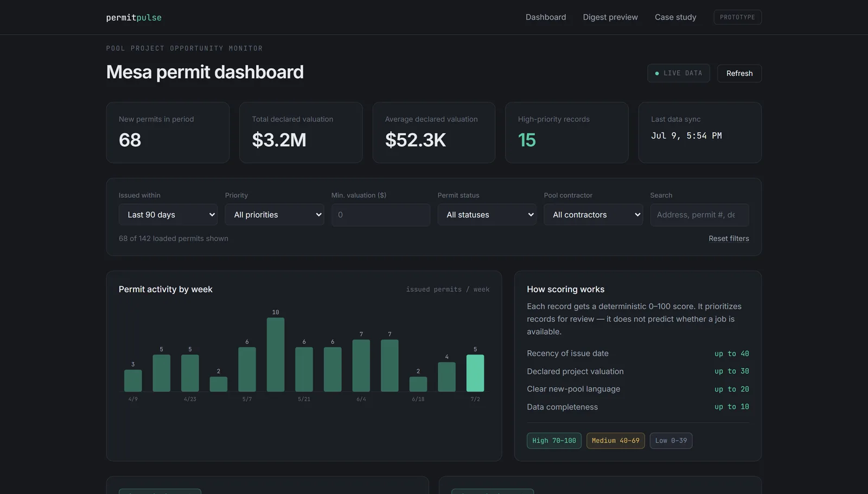Click 'Declared project valuation' row
Screen dimensions: 868x494
[638, 371]
